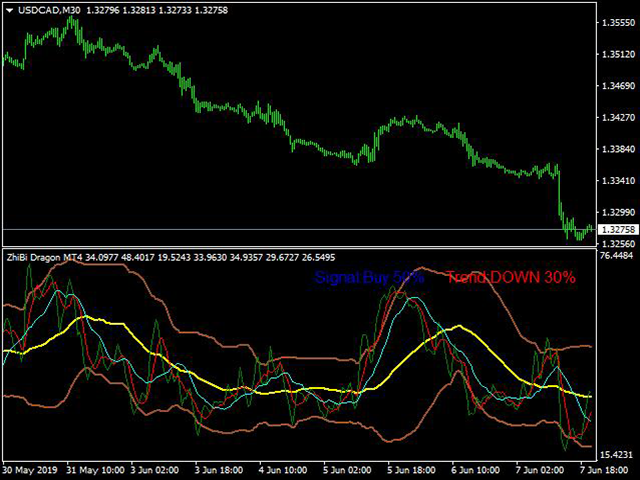Click the 1.34270 price axis label
This screenshot has width=640, height=480.
[619, 118]
